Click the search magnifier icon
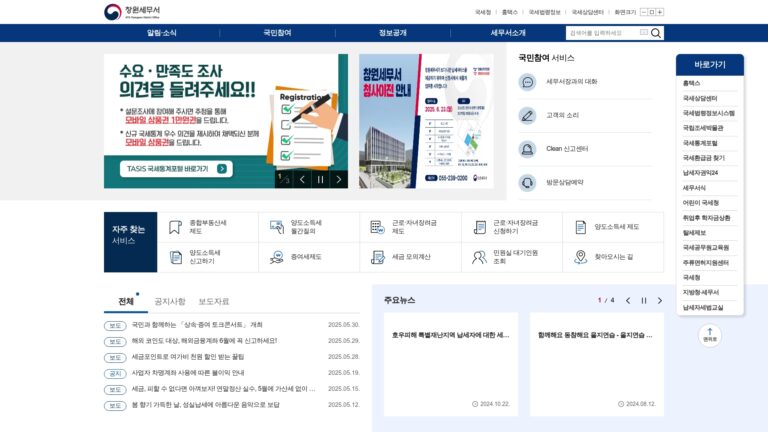The image size is (768, 432). (x=656, y=33)
